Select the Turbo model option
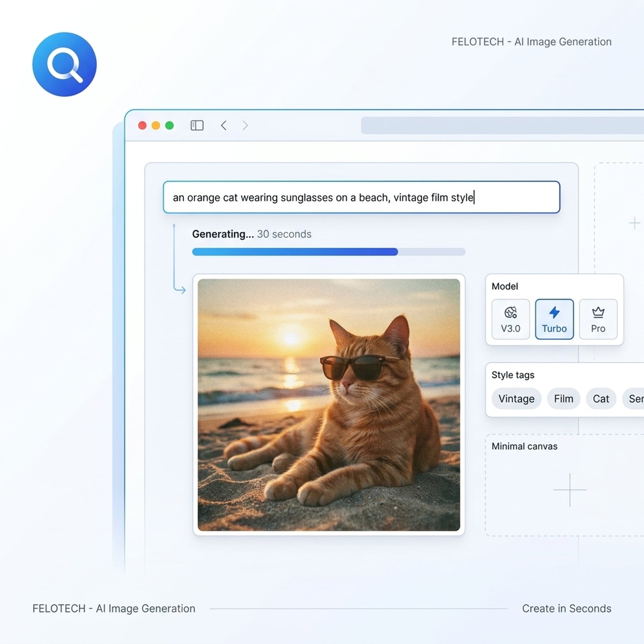644x644 pixels. coord(554,319)
